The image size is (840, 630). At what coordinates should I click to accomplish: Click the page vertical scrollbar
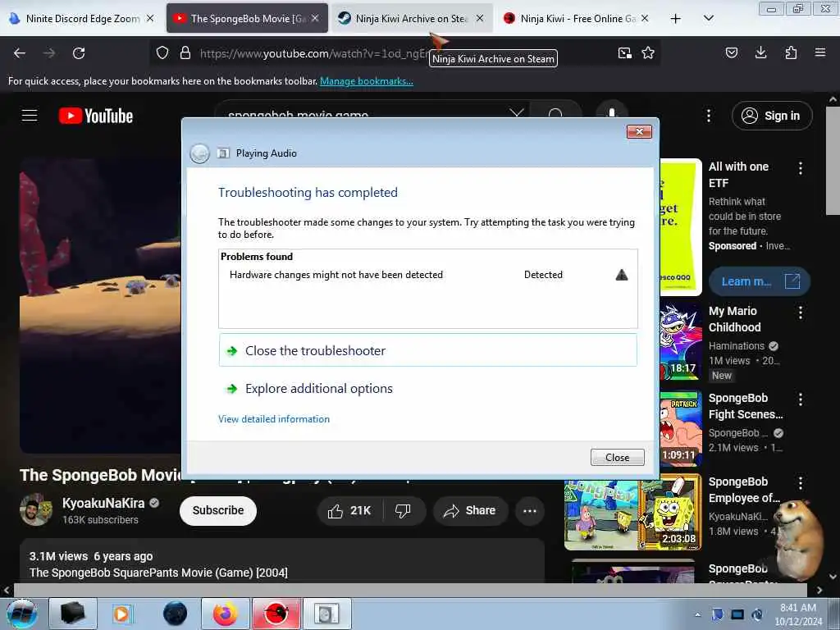point(833,161)
